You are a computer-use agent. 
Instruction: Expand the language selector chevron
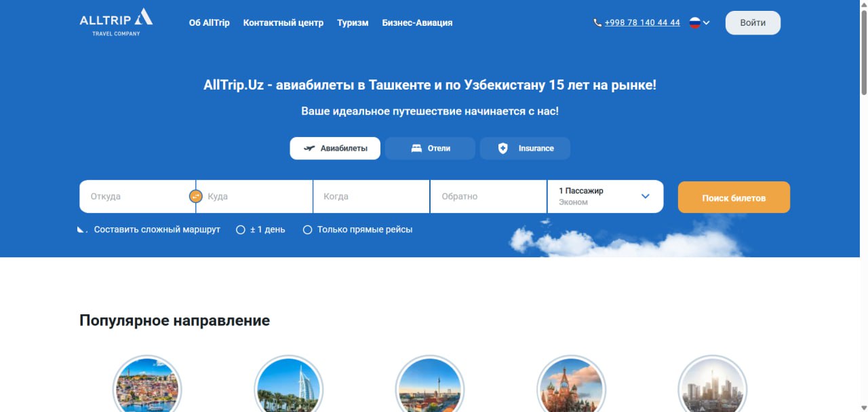tap(707, 22)
